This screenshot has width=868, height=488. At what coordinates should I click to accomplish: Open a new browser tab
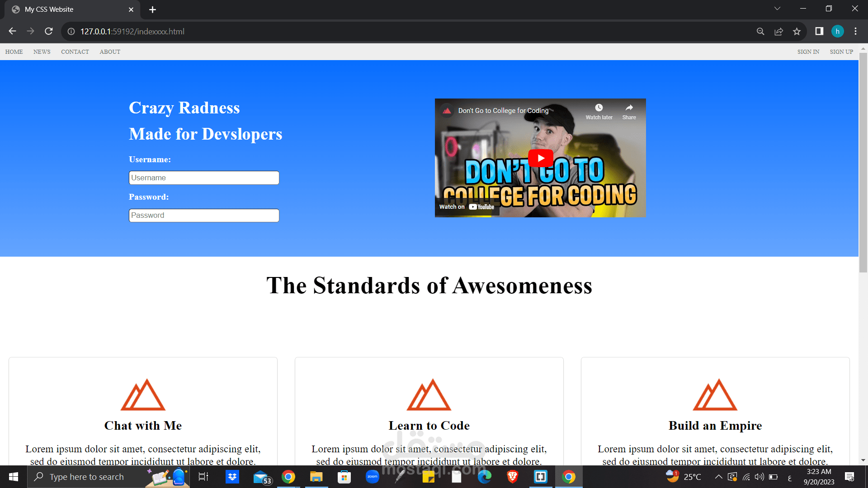point(152,9)
